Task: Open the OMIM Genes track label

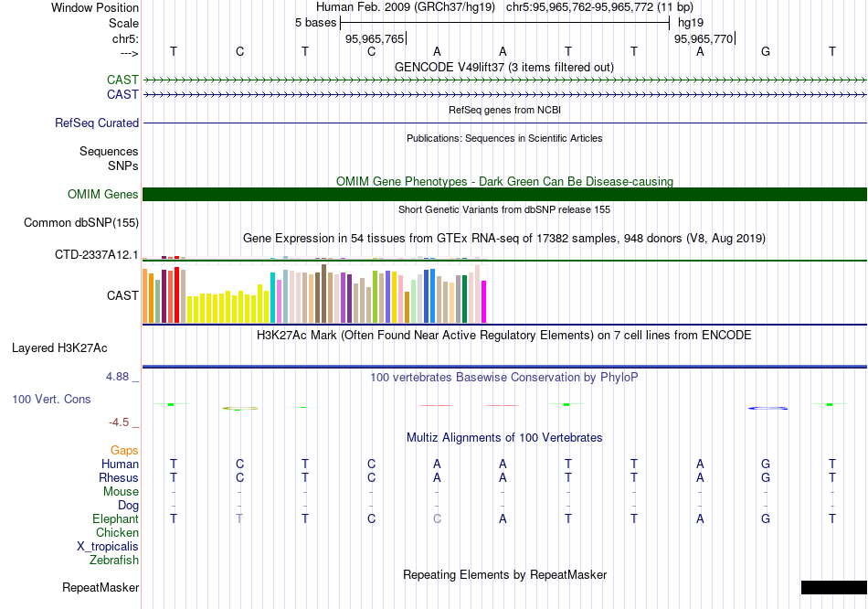Action: [102, 194]
